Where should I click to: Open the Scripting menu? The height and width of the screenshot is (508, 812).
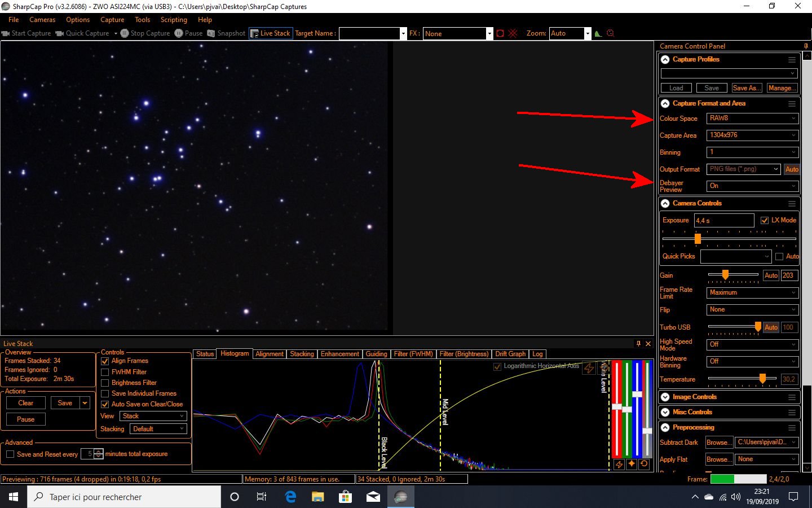point(174,20)
